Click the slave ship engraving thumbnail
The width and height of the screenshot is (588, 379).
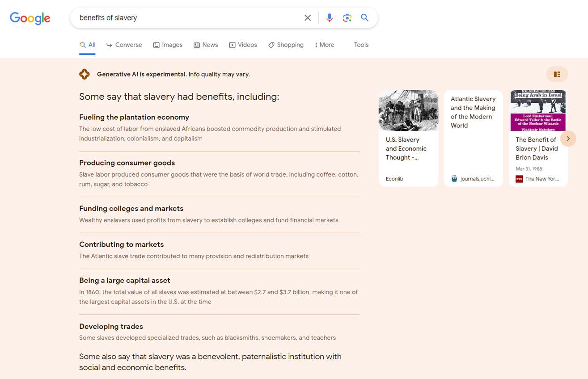pos(408,110)
